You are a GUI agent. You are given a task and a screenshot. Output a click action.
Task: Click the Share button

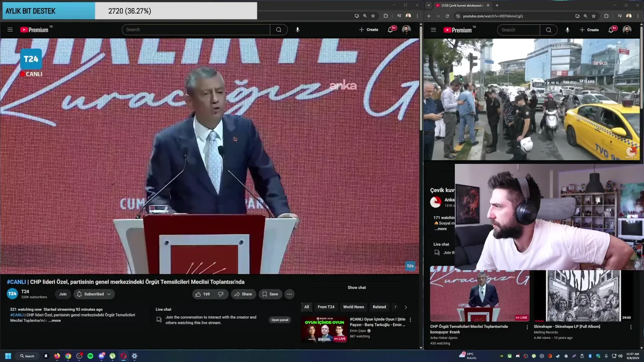pyautogui.click(x=243, y=294)
